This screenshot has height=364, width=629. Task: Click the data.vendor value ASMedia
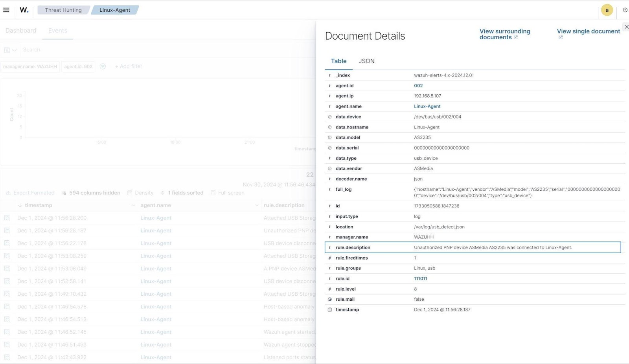[x=423, y=168]
